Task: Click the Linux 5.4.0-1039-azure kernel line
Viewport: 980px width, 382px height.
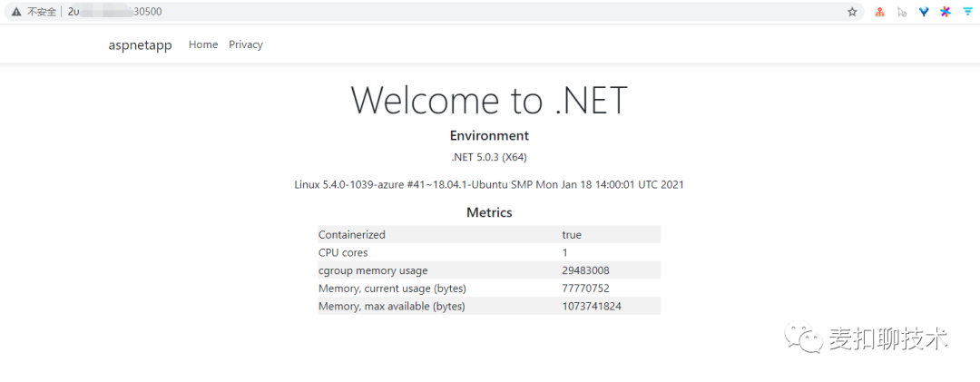Action: point(489,184)
